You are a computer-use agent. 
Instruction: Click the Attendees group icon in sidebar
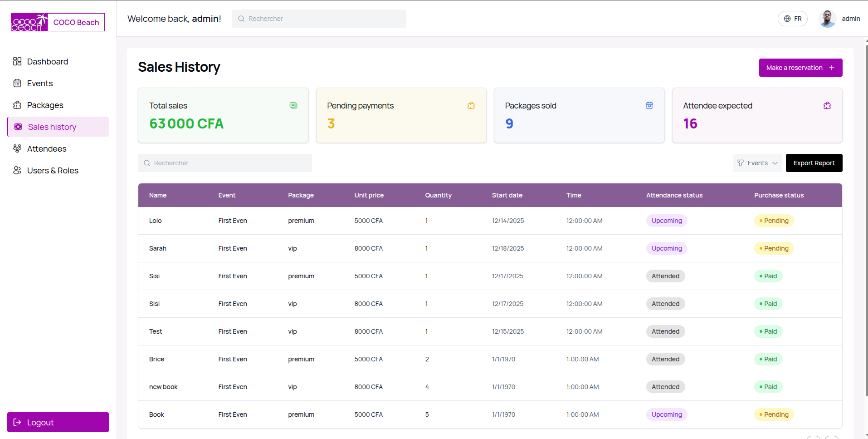(17, 148)
